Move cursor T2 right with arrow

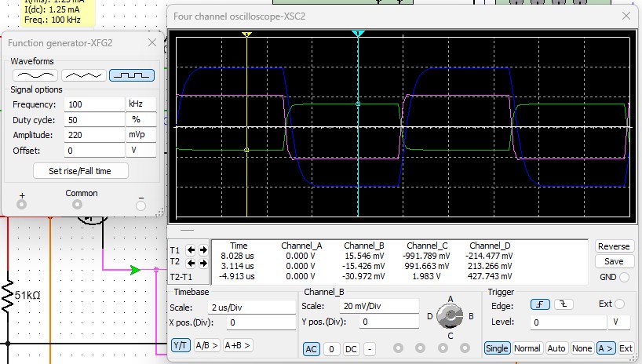click(x=203, y=263)
